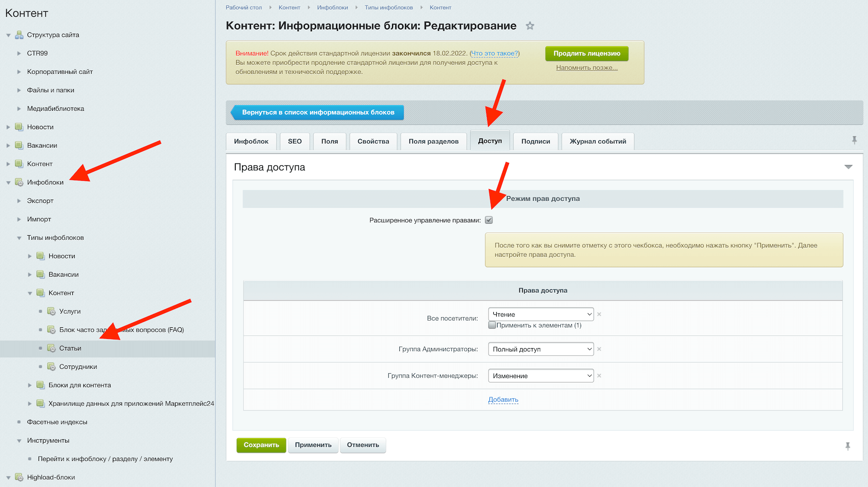
Task: Click the Сотрудники infoblock icon
Action: 52,367
